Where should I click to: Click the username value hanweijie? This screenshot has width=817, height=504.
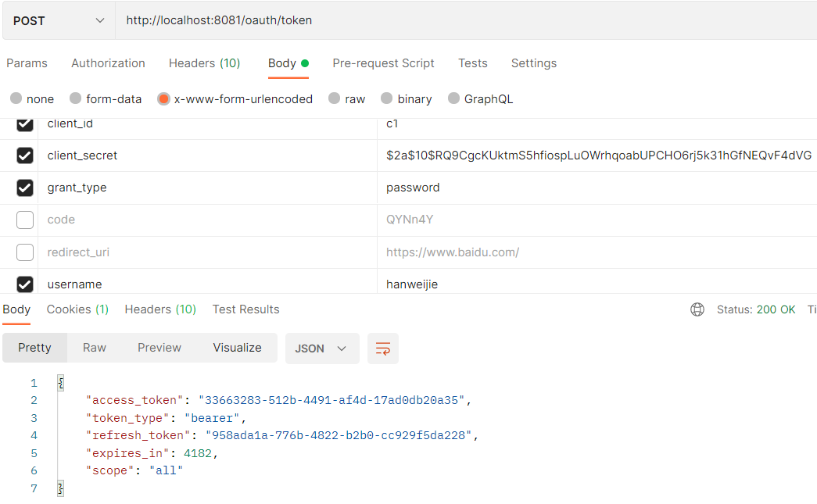tap(411, 284)
